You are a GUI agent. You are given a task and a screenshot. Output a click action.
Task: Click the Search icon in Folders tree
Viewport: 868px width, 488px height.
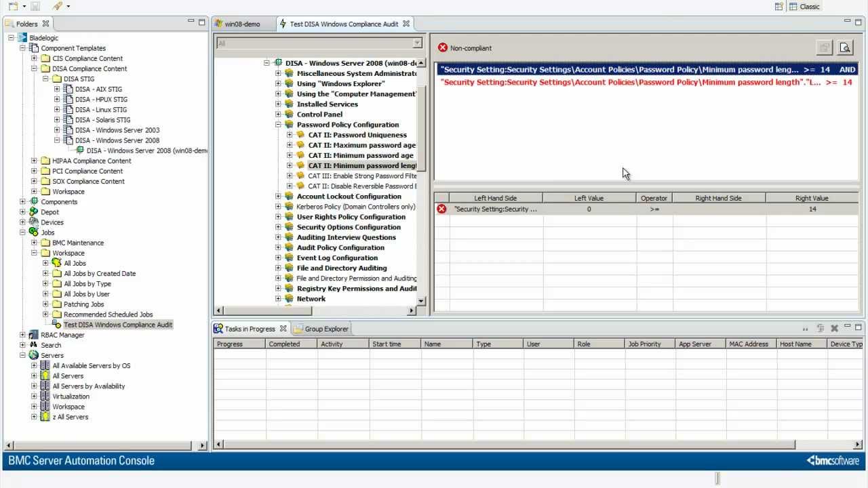pos(33,345)
